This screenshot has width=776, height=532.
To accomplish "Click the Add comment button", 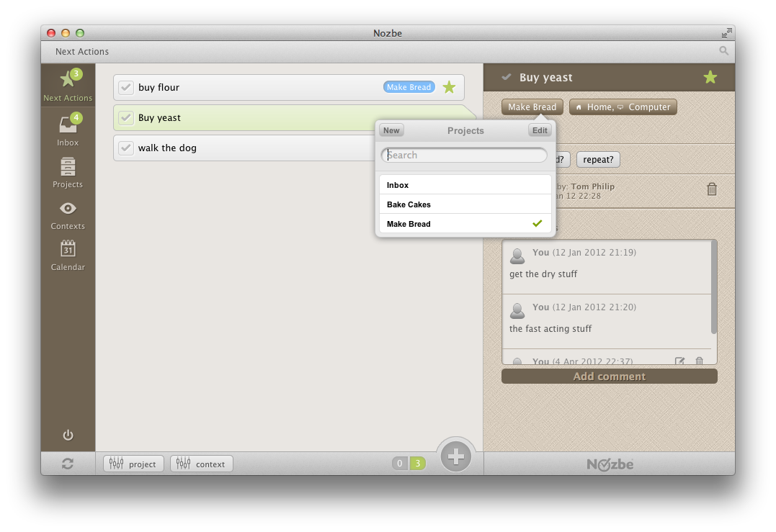I will [x=610, y=377].
